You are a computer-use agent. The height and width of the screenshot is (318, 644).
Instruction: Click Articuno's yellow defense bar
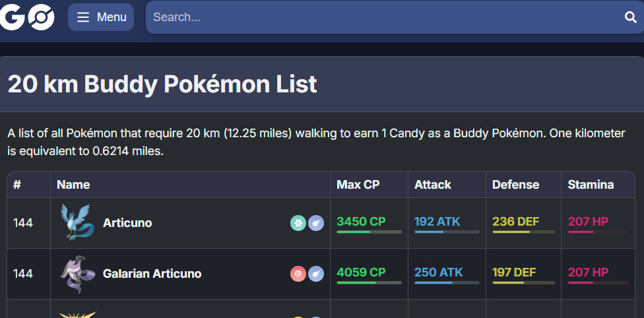(524, 232)
